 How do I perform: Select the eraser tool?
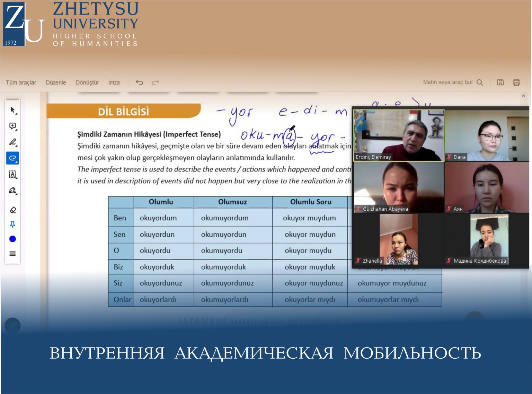(13, 210)
